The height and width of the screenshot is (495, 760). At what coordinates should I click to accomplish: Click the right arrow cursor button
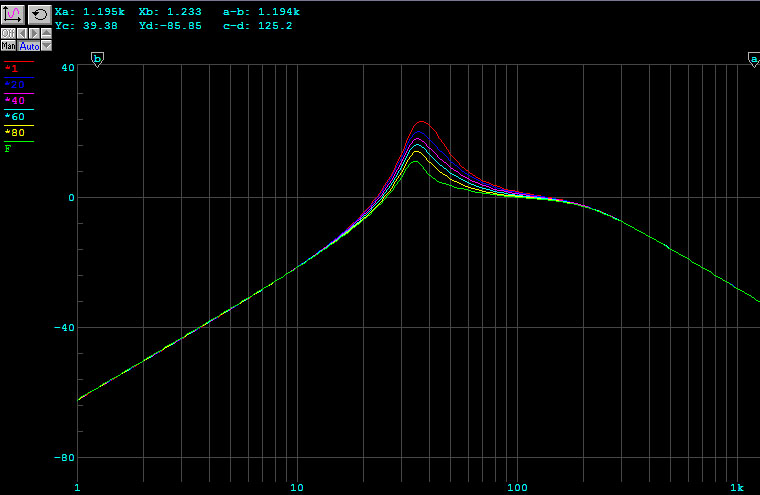tap(34, 33)
